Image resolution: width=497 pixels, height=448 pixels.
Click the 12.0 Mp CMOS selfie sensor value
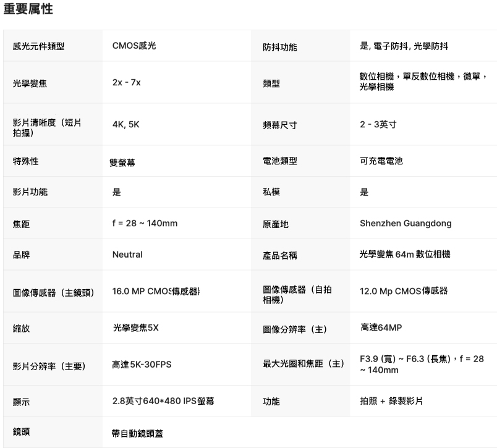(x=404, y=291)
